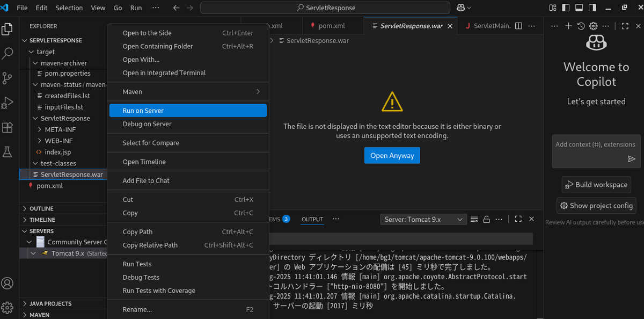Toggle secondary side bar visibility

tap(592, 8)
